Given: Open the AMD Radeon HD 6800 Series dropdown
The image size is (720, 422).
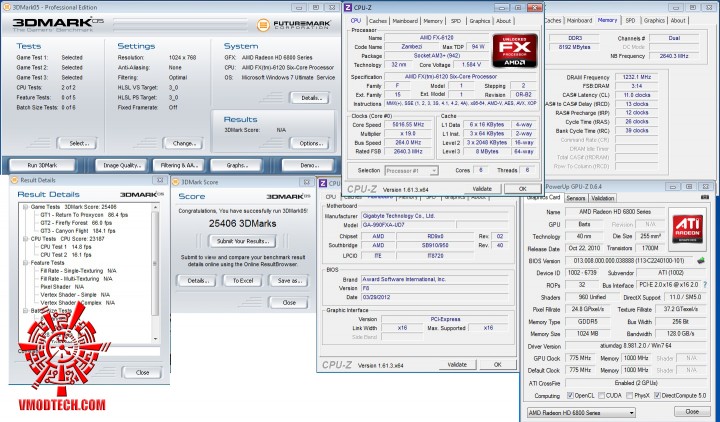Looking at the screenshot, I should 581,412.
